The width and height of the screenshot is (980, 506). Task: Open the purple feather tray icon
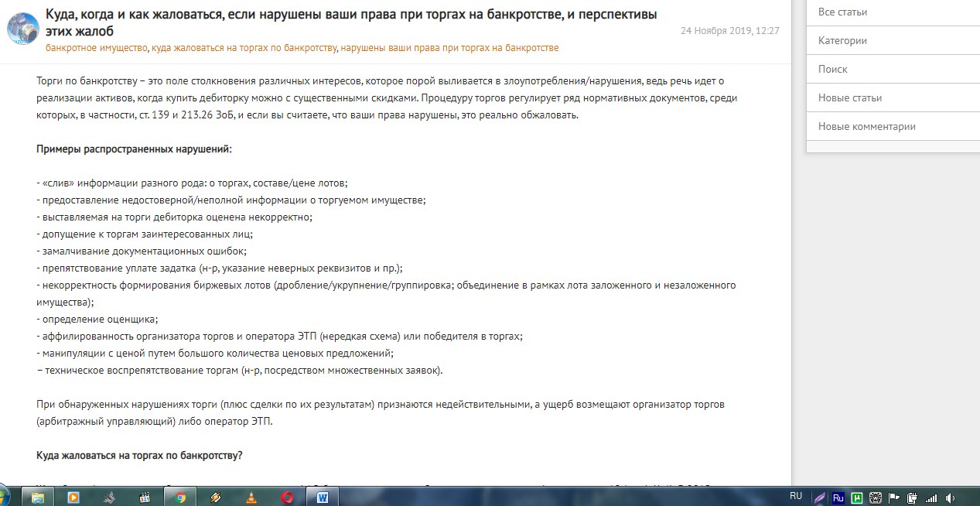820,498
